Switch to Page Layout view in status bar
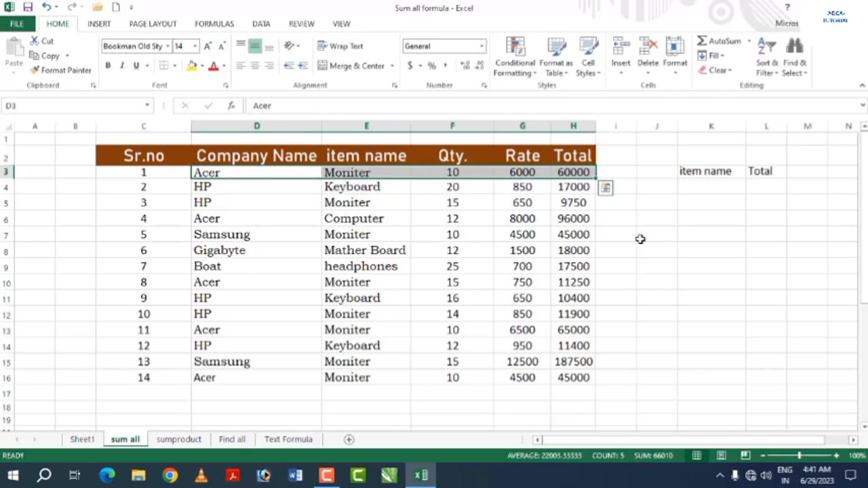 coord(721,455)
